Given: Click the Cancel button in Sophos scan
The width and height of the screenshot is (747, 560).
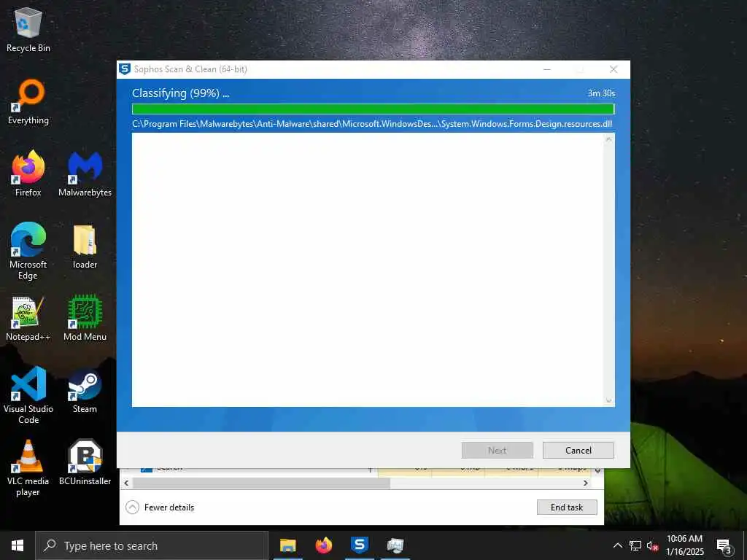Looking at the screenshot, I should pyautogui.click(x=578, y=450).
